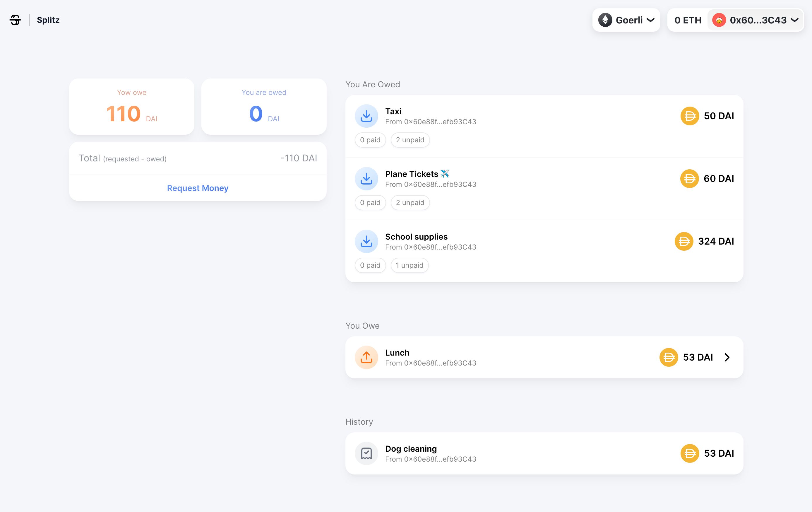812x512 pixels.
Task: Click the 'You Are Owed' section heading
Action: point(373,84)
